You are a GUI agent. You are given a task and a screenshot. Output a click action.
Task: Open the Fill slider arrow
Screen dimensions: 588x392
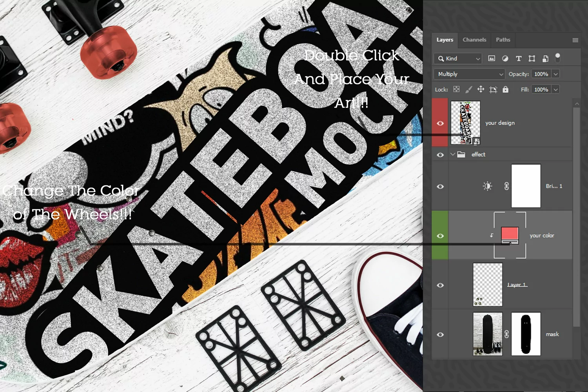tap(555, 90)
